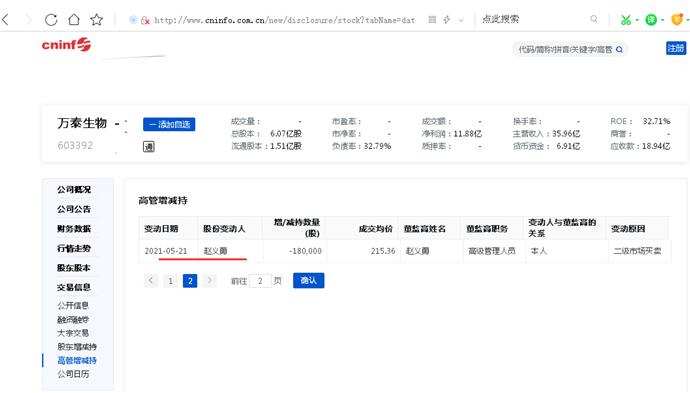Bookmark page with star icon
The width and height of the screenshot is (690, 393).
pyautogui.click(x=96, y=19)
